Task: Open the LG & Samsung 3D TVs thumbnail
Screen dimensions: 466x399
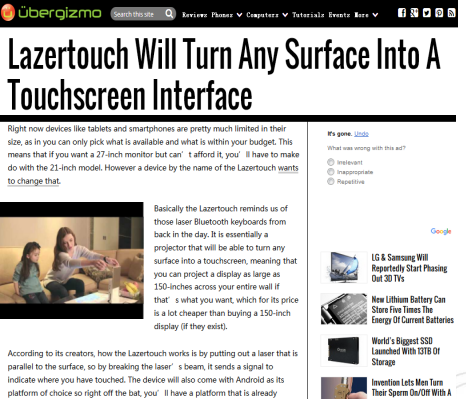Action: coord(344,268)
